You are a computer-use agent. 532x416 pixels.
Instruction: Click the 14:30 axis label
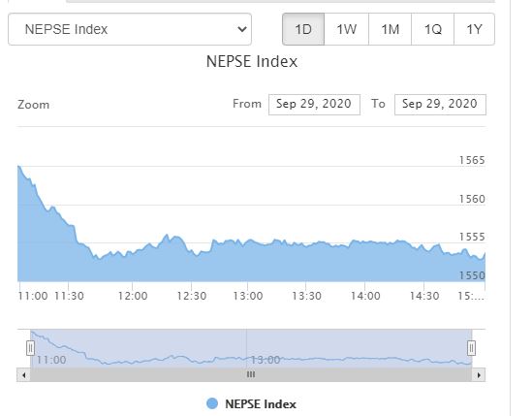click(x=424, y=296)
